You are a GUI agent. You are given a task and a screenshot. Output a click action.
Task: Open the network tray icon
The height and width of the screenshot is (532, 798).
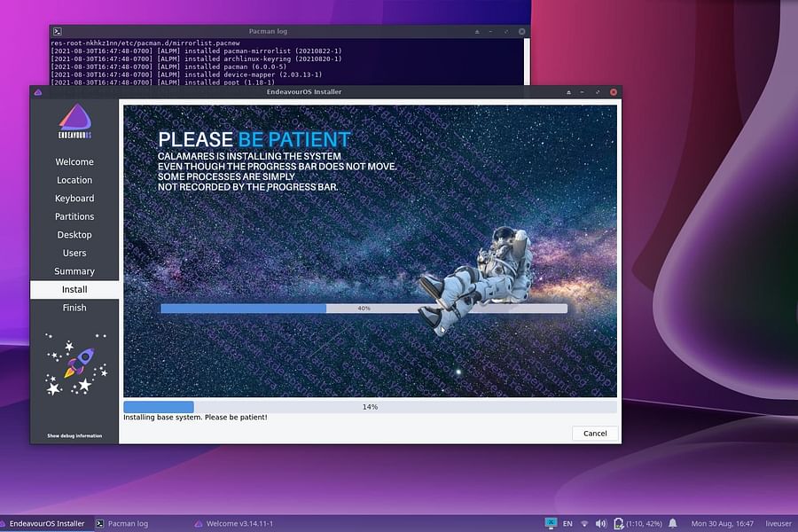tap(584, 523)
